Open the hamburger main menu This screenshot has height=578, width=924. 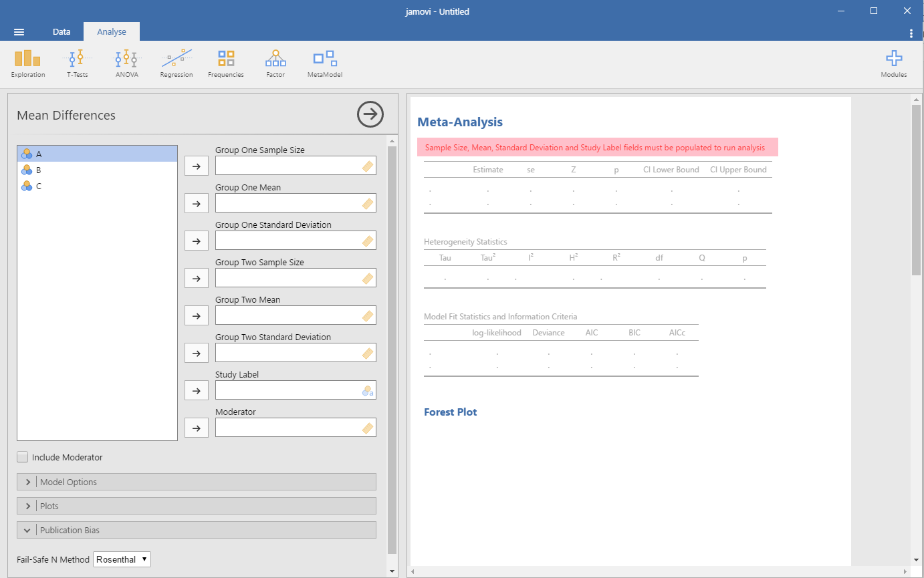tap(19, 32)
